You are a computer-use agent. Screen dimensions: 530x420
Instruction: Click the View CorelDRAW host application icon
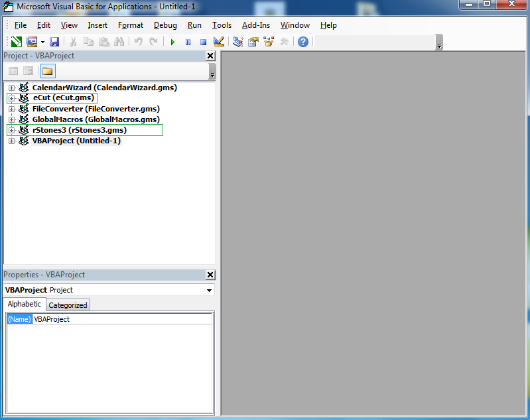click(16, 42)
